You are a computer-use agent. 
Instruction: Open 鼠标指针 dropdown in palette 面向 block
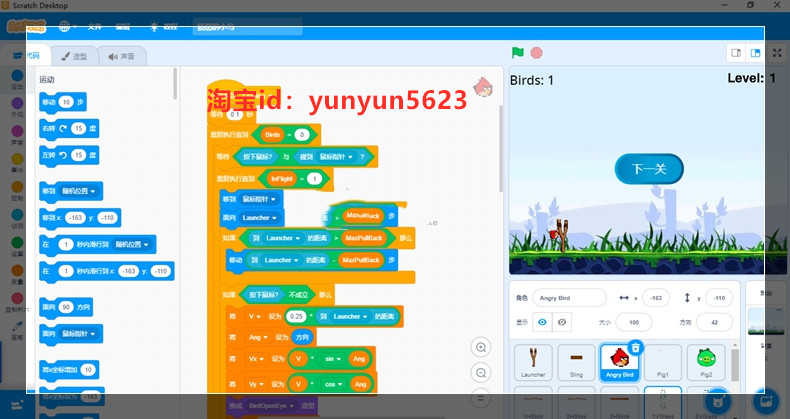point(78,334)
